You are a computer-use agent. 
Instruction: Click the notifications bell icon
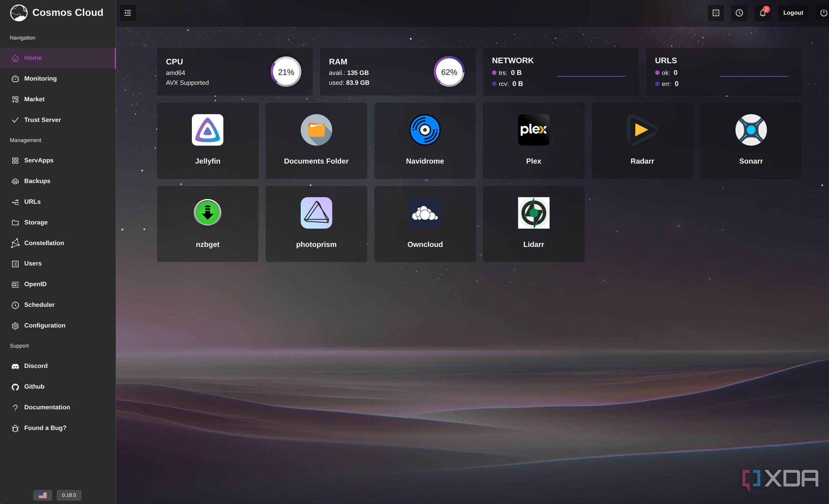(762, 13)
